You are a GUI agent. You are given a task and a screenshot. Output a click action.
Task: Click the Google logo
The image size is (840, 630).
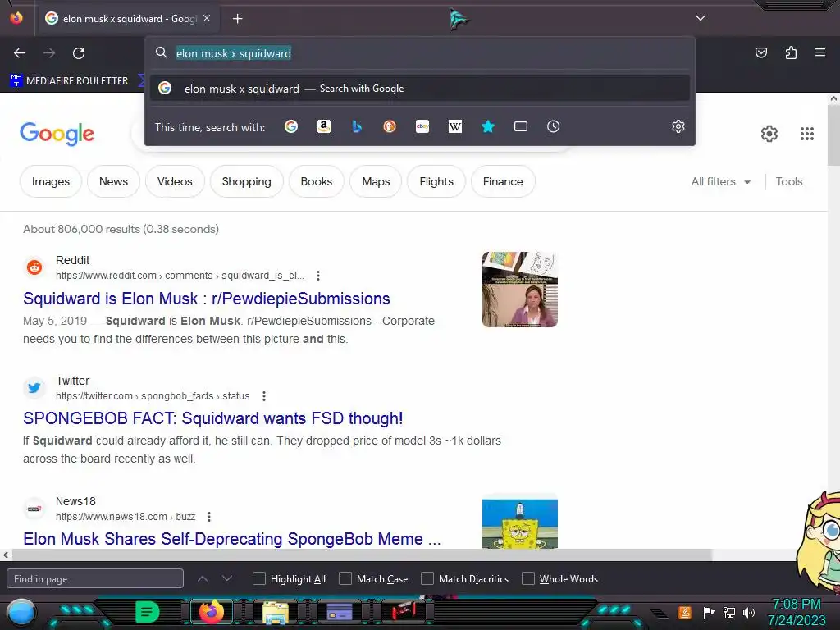tap(57, 134)
